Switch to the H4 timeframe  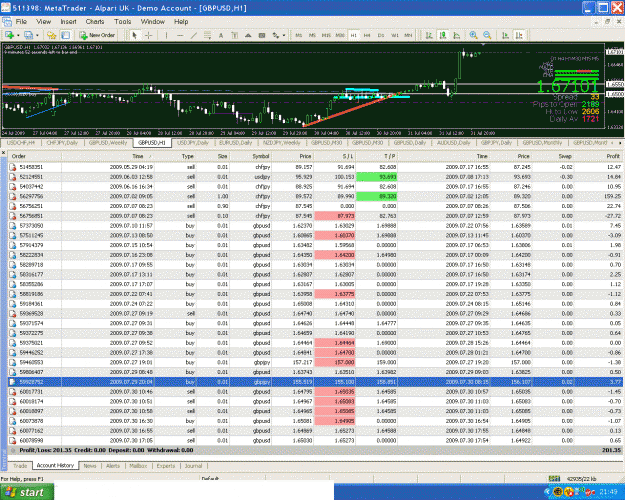(367, 35)
